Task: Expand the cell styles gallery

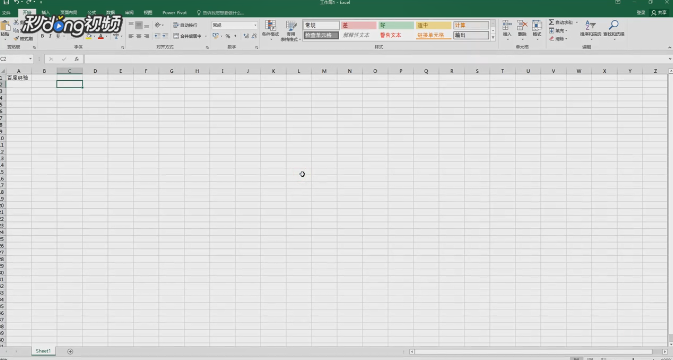Action: tap(493, 38)
